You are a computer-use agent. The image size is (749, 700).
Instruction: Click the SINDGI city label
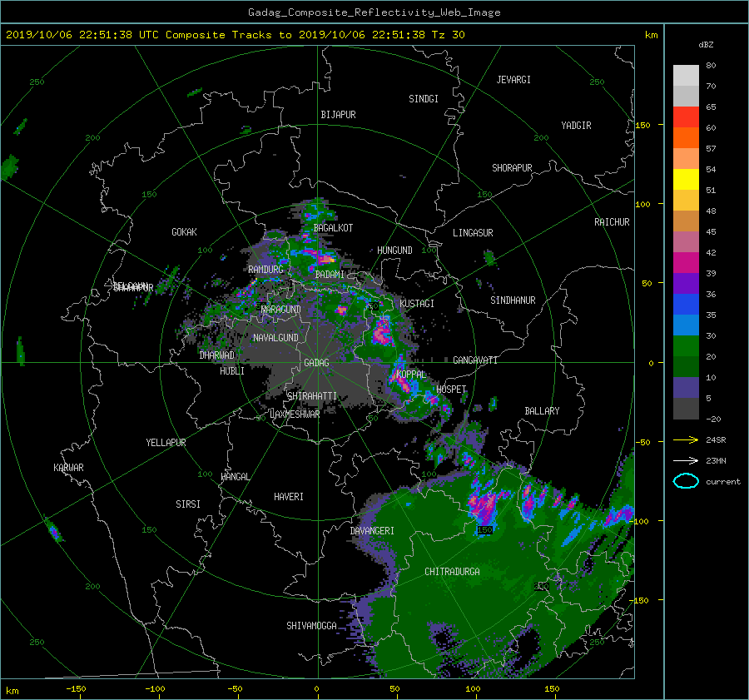[x=424, y=99]
